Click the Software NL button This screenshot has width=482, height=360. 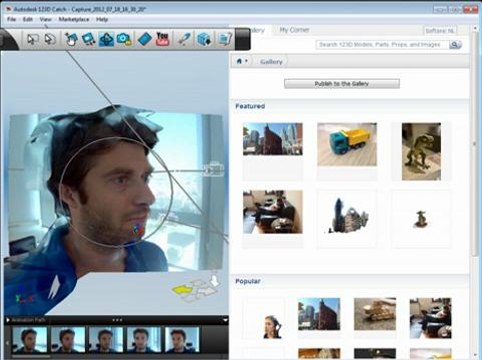point(439,31)
